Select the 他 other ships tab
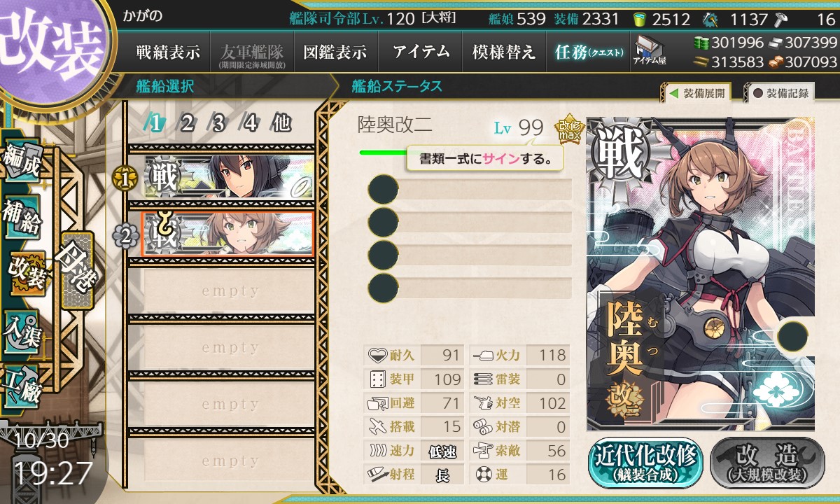Image resolution: width=840 pixels, height=504 pixels. point(281,124)
